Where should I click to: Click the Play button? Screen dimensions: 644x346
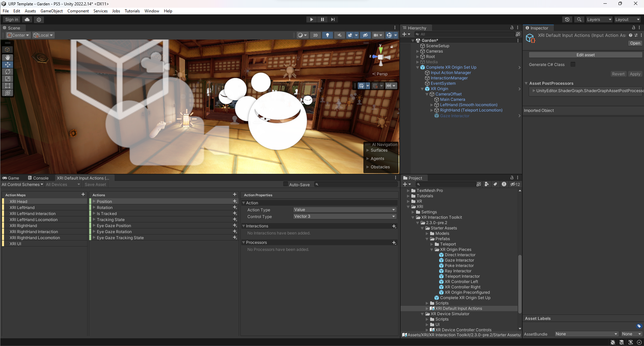click(x=311, y=19)
